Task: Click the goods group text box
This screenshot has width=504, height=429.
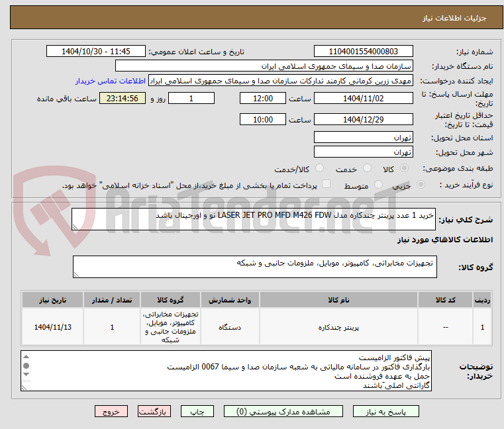Action: point(254,267)
